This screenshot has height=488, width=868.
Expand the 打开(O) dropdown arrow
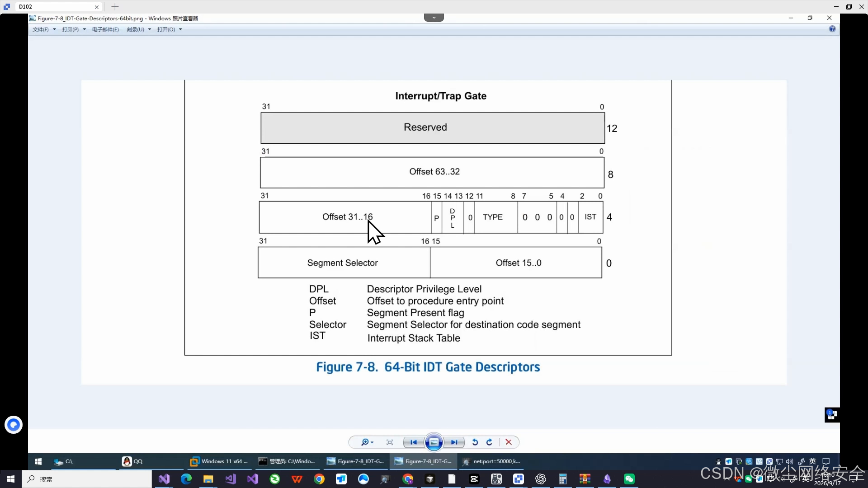click(180, 29)
